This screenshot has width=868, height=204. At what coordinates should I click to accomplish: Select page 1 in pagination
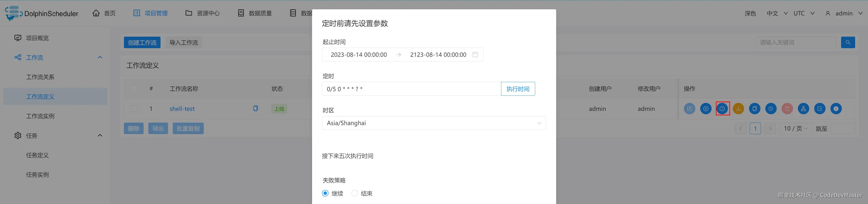755,128
